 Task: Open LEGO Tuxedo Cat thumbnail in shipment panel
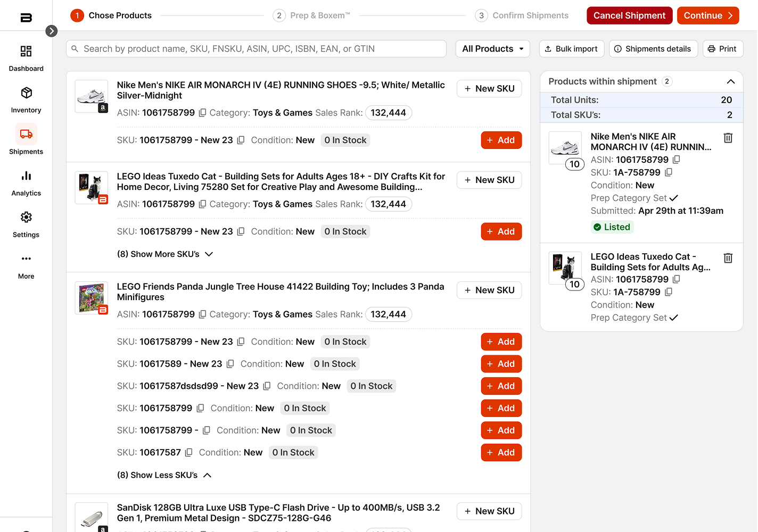coord(565,268)
